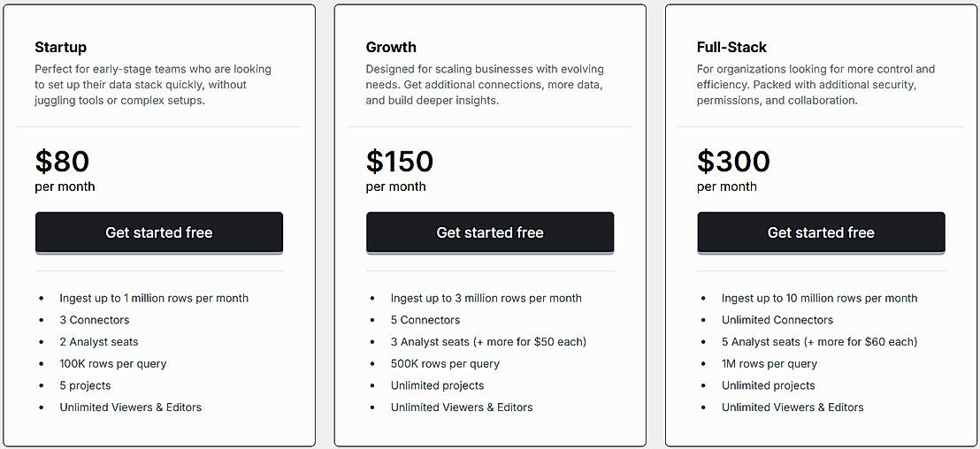Click the "100K rows per query" item
Image resolution: width=980 pixels, height=449 pixels.
click(113, 363)
